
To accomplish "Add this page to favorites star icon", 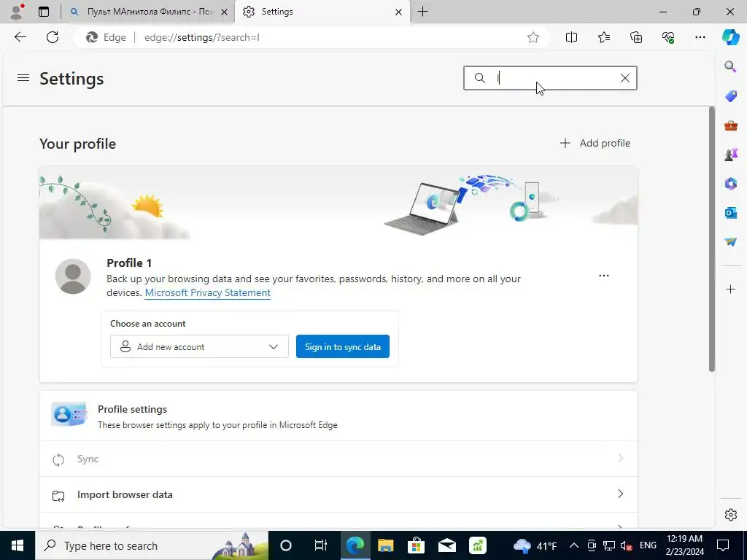I will tap(533, 37).
